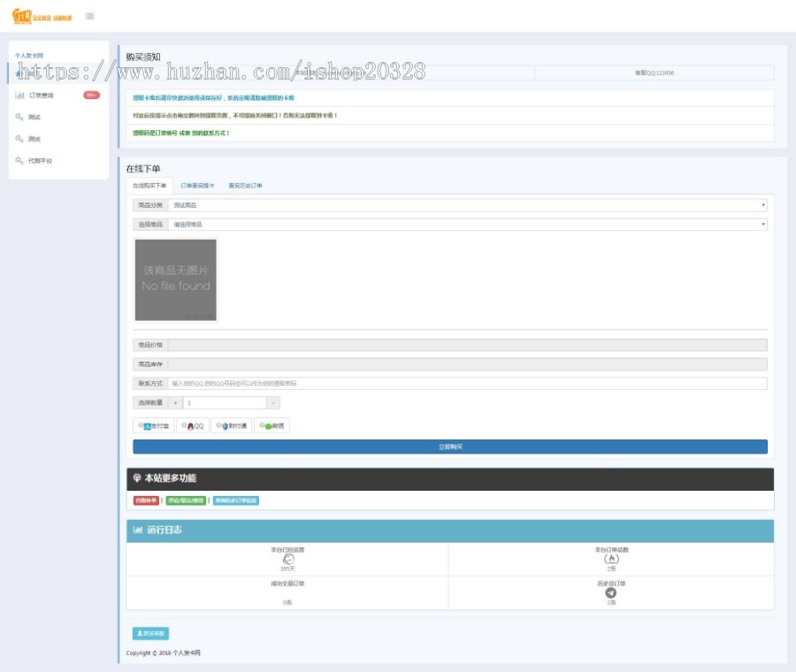Click the 联系方式 QQ input field
796x672 pixels.
[x=467, y=384]
